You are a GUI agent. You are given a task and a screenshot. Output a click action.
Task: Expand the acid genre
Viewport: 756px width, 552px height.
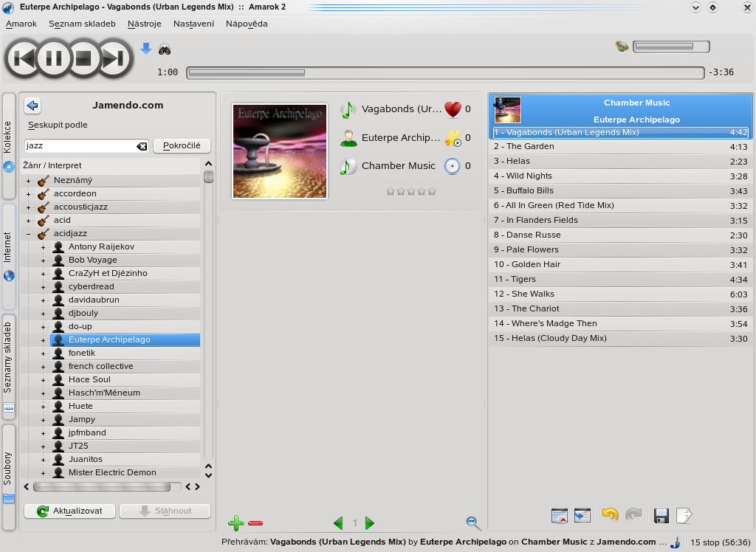(29, 221)
